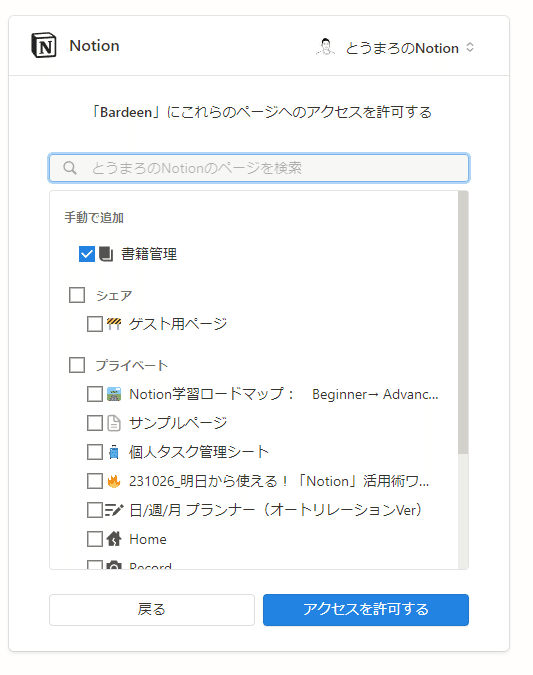Check the 231026_明日から使える checkbox
The image size is (533, 675).
click(x=95, y=481)
